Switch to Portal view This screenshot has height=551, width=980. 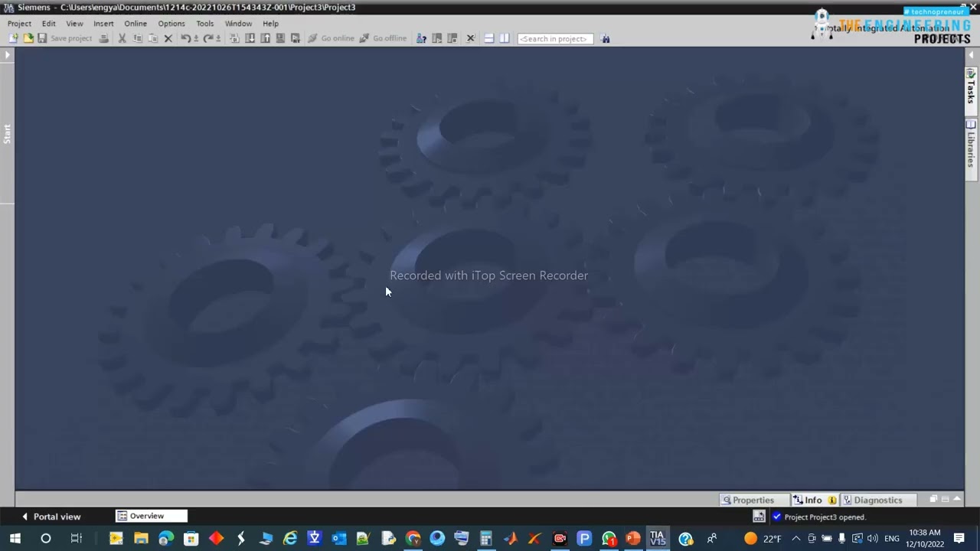tap(51, 517)
